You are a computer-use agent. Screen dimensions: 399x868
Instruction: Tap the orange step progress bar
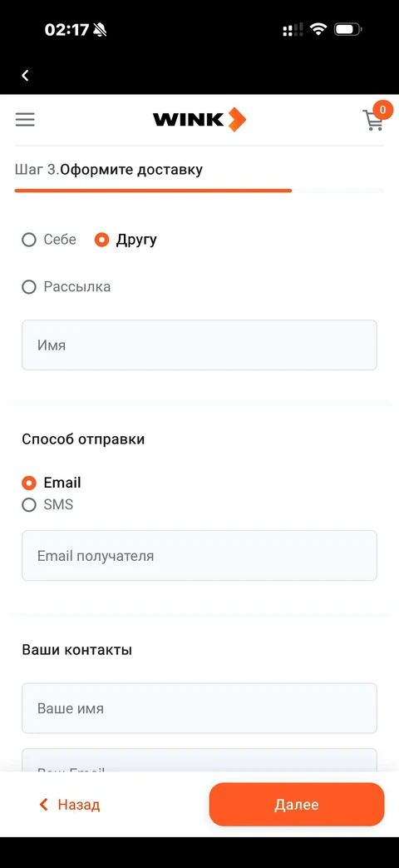click(153, 191)
